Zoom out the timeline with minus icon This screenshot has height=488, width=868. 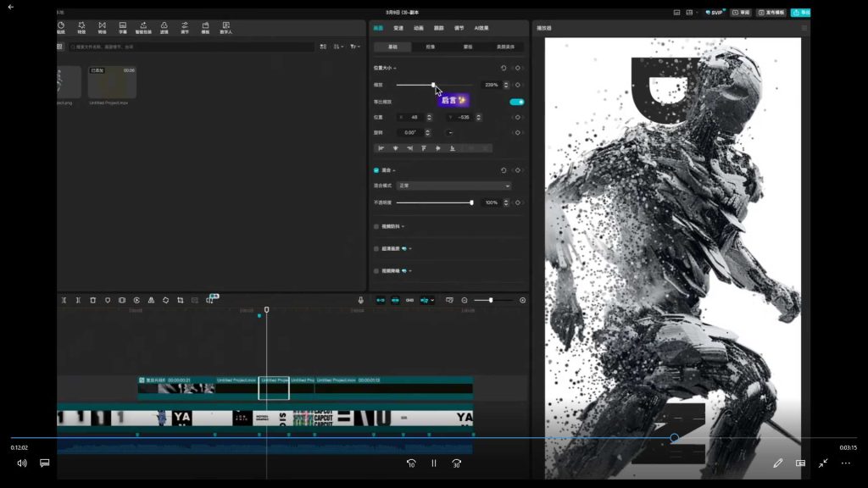pos(465,300)
